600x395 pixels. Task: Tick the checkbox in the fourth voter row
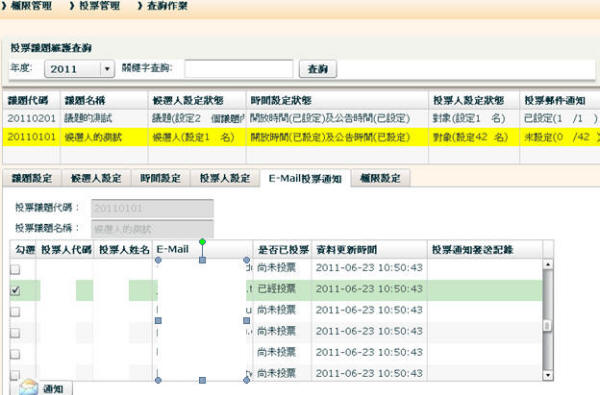point(15,333)
